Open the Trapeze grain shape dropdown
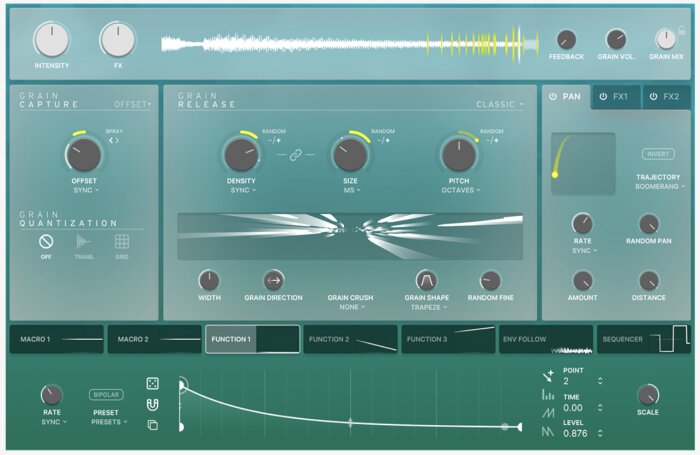The width and height of the screenshot is (700, 455). (x=429, y=307)
